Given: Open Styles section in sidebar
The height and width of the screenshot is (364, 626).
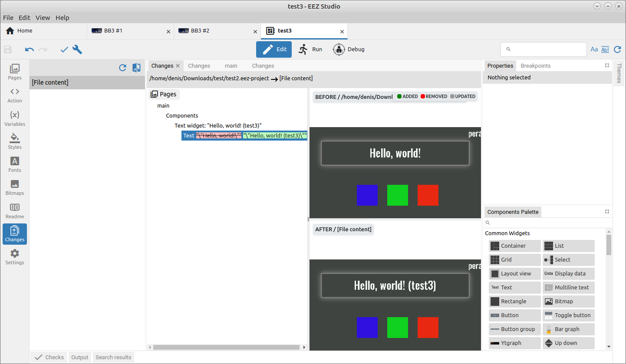Looking at the screenshot, I should tap(15, 141).
